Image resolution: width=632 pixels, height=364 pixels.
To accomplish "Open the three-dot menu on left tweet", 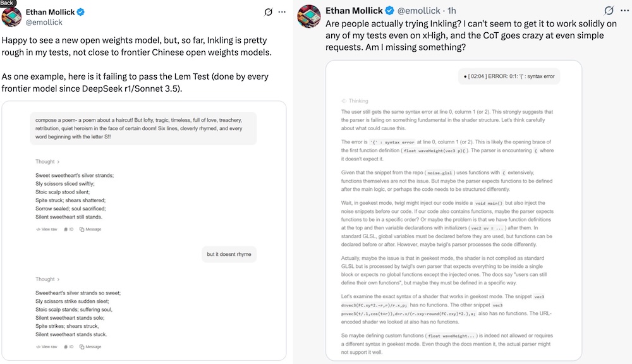I will tap(282, 12).
